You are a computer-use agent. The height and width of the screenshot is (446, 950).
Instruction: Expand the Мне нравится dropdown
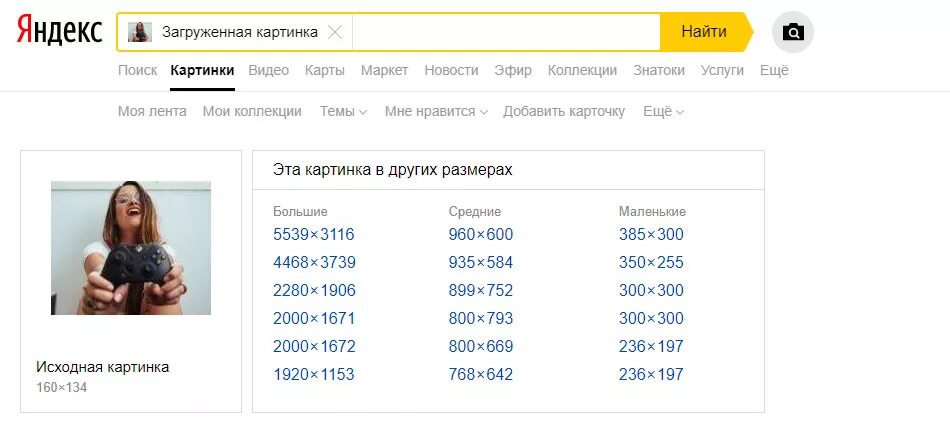point(436,112)
